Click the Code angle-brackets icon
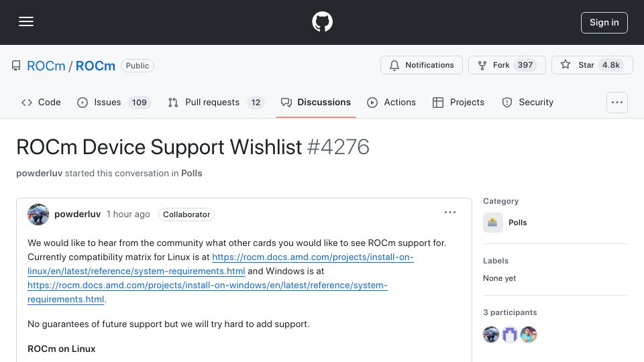Image resolution: width=644 pixels, height=362 pixels. (27, 102)
